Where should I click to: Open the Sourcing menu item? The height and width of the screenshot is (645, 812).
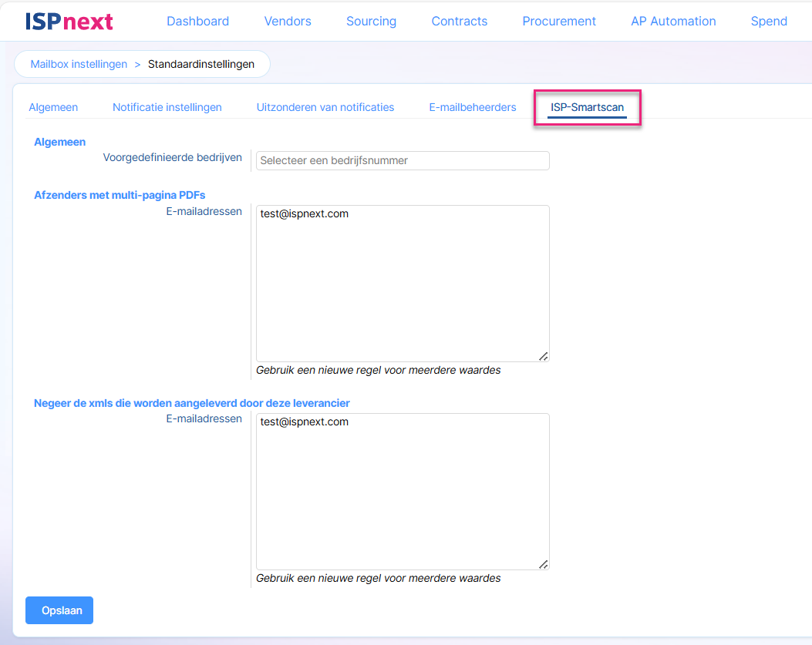point(371,22)
